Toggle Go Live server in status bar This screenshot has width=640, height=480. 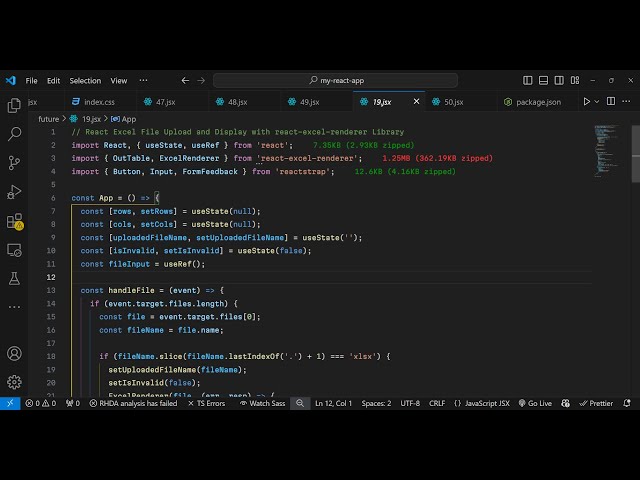pos(534,403)
